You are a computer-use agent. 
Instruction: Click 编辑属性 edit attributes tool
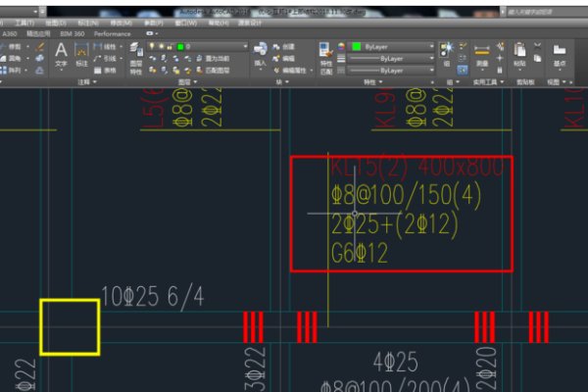point(290,71)
